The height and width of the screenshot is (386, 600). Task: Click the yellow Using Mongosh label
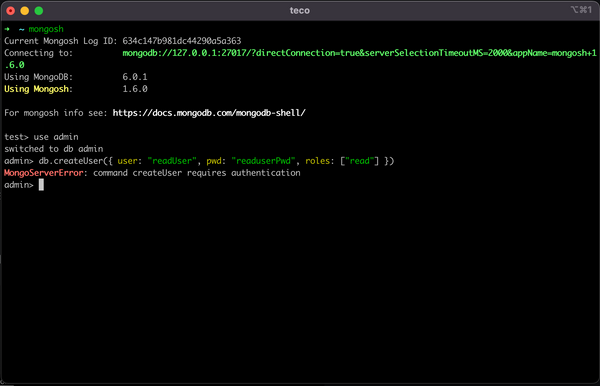38,89
